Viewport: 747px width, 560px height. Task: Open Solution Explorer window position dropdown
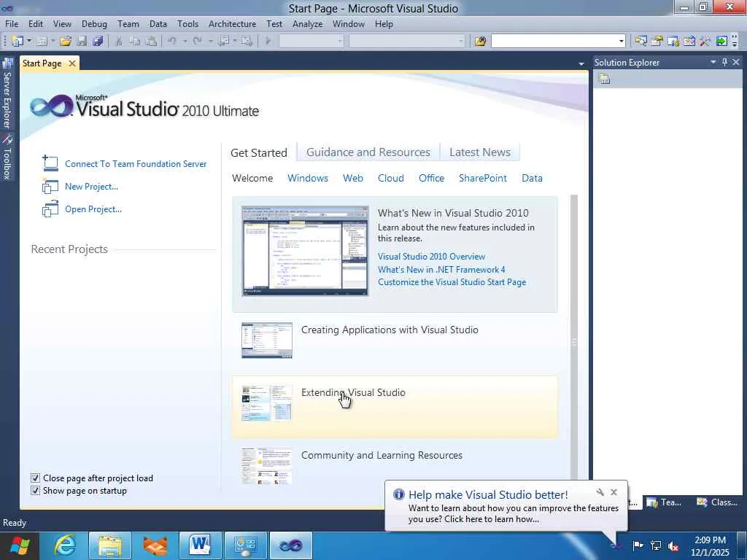tap(713, 62)
